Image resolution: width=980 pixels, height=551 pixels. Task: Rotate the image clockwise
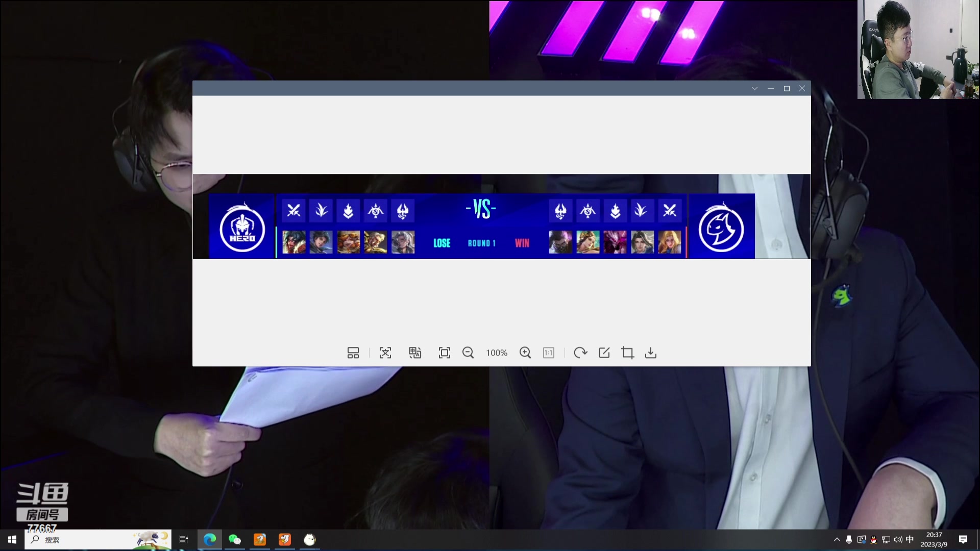(580, 353)
